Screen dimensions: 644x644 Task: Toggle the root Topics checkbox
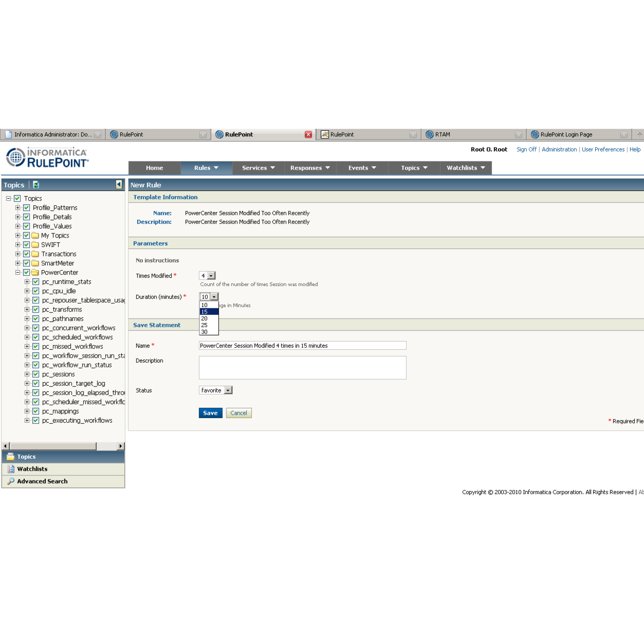(17, 198)
